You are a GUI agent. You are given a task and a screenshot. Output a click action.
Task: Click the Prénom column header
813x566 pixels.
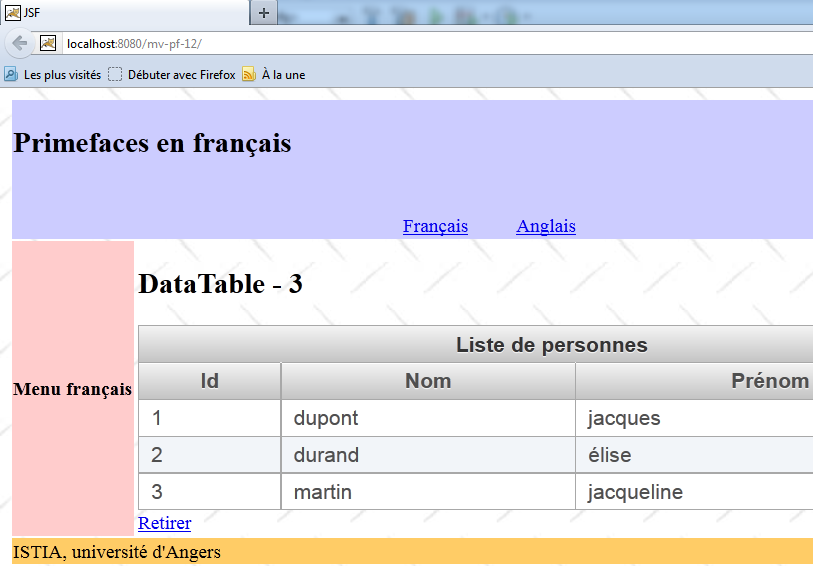[770, 381]
